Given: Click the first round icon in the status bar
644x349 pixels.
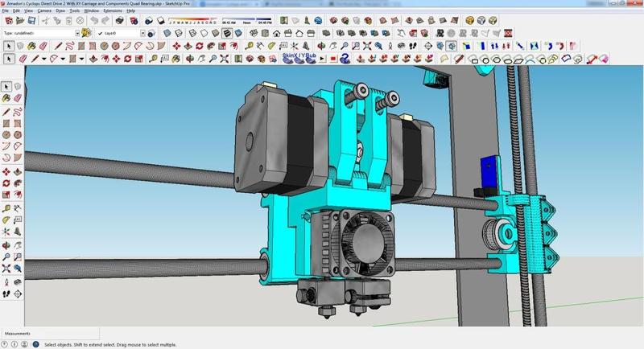Looking at the screenshot, I should point(5,344).
